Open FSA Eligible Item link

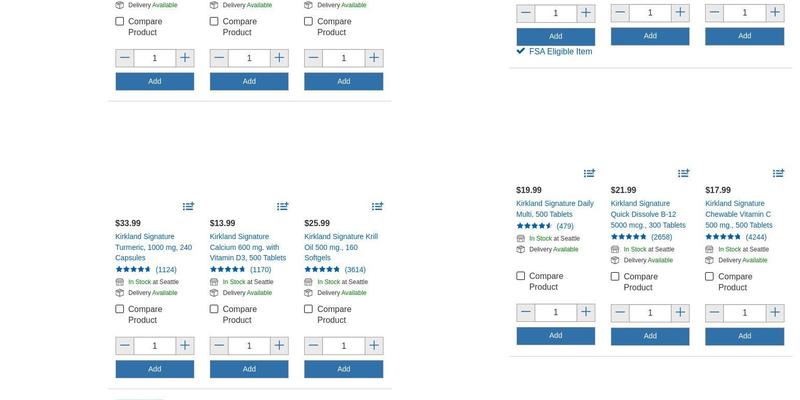pyautogui.click(x=560, y=51)
